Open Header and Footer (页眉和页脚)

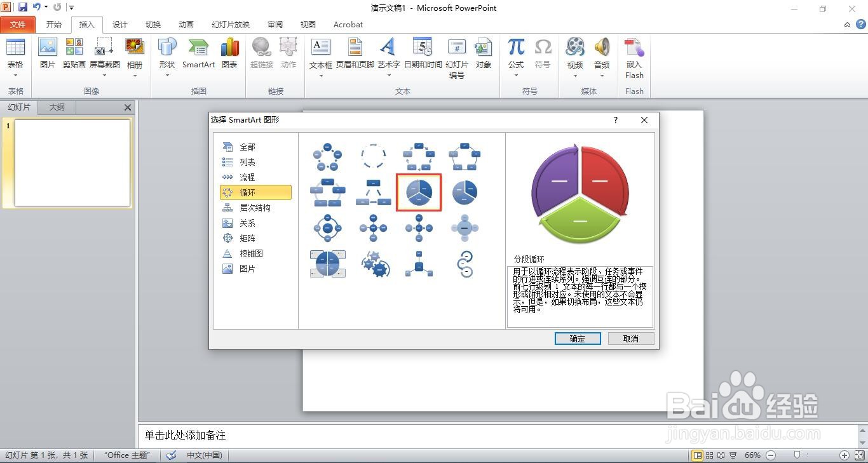(x=355, y=48)
